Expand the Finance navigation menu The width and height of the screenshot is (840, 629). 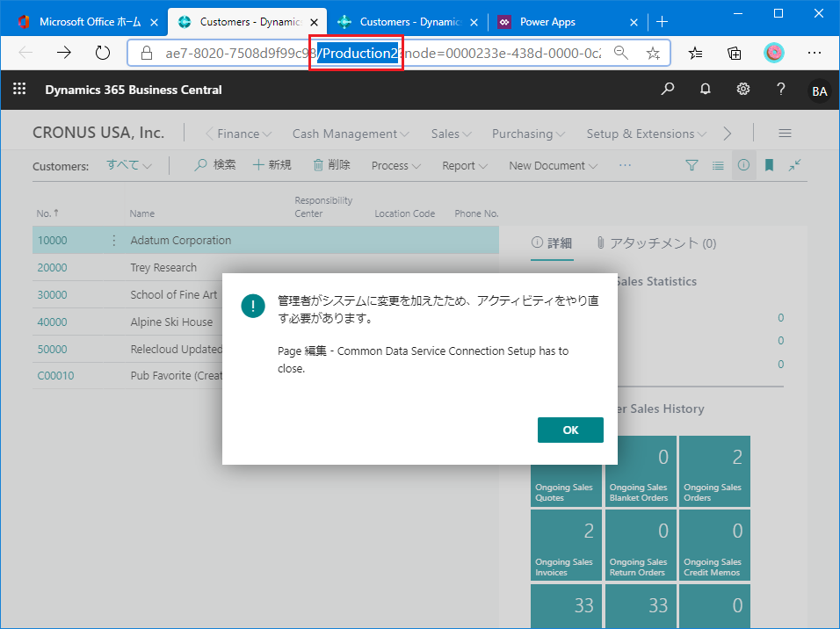tap(244, 134)
